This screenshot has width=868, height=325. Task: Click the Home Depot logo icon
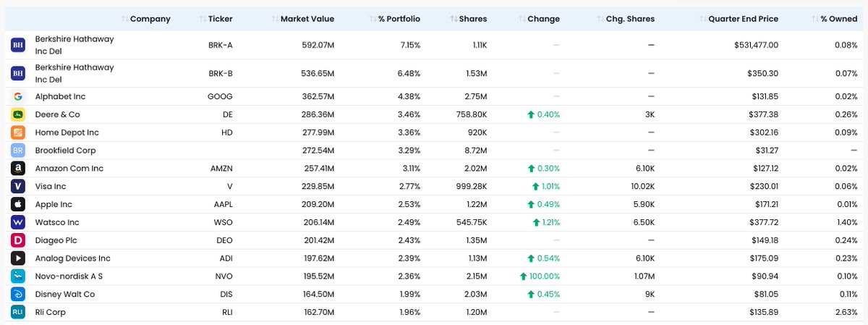(18, 132)
